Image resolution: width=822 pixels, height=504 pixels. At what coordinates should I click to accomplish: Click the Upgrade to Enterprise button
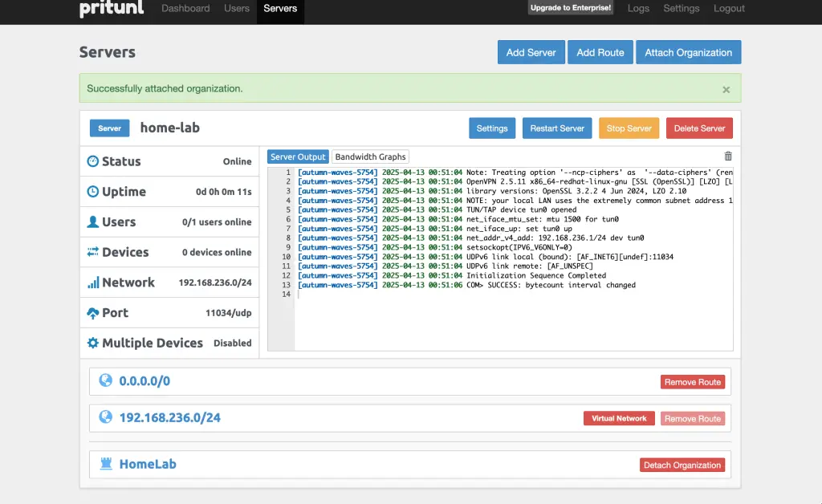pos(570,7)
